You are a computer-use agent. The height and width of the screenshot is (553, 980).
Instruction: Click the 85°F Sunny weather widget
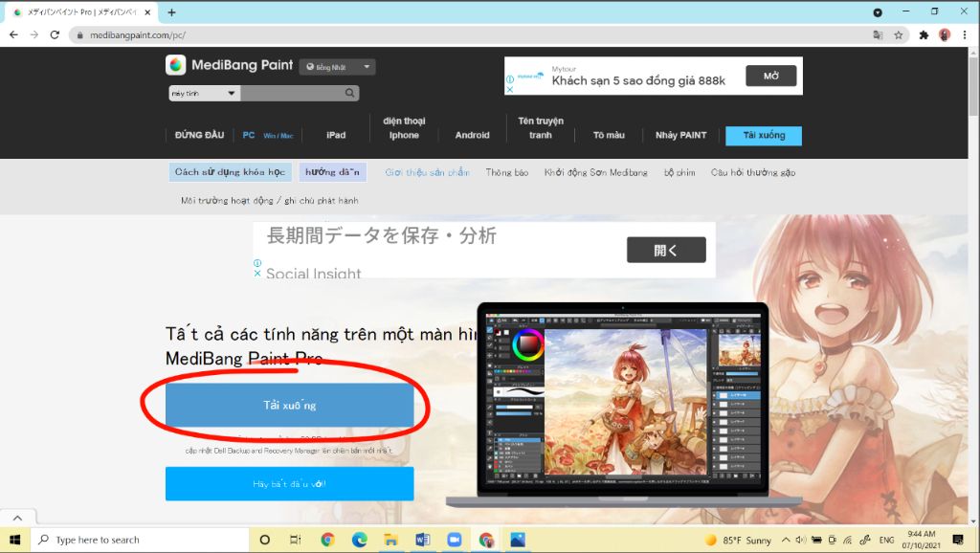(738, 540)
